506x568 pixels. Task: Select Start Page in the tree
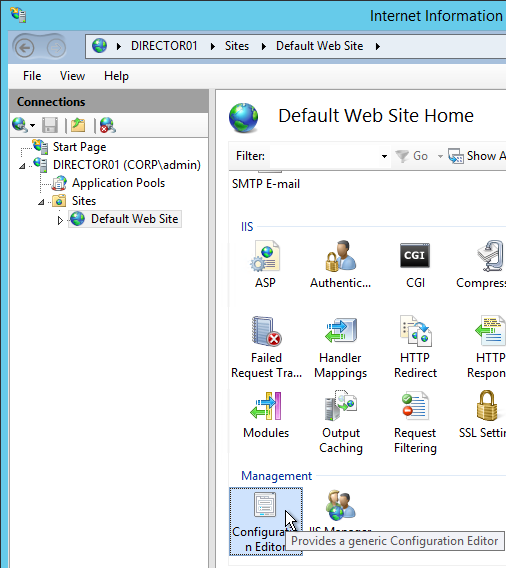pyautogui.click(x=79, y=147)
